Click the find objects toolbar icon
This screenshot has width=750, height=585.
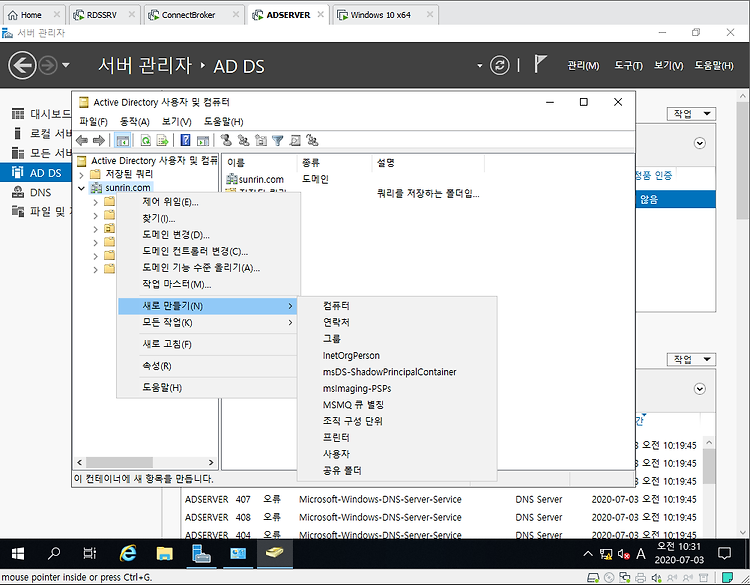click(x=295, y=140)
